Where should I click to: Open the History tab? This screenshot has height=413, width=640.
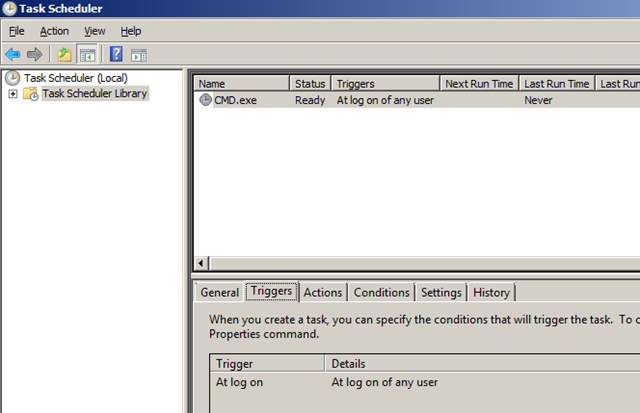(x=491, y=292)
